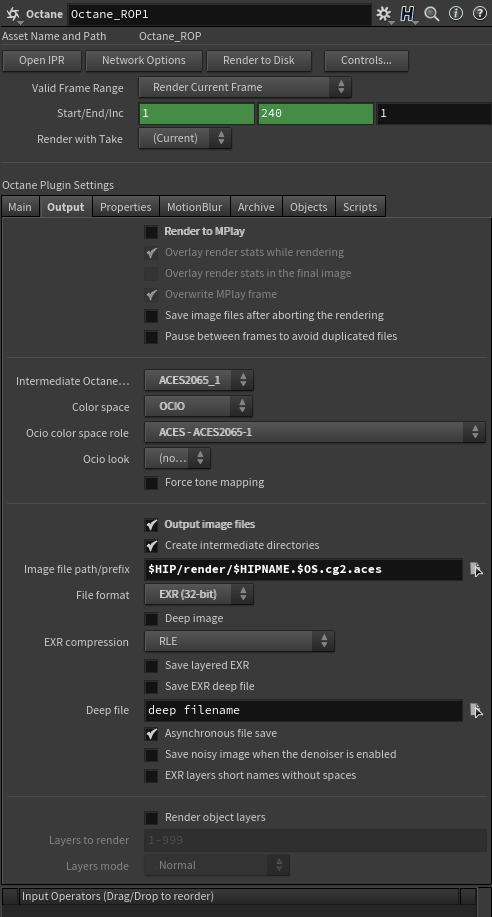Open file chooser for Deep file
492x917 pixels.
point(476,710)
